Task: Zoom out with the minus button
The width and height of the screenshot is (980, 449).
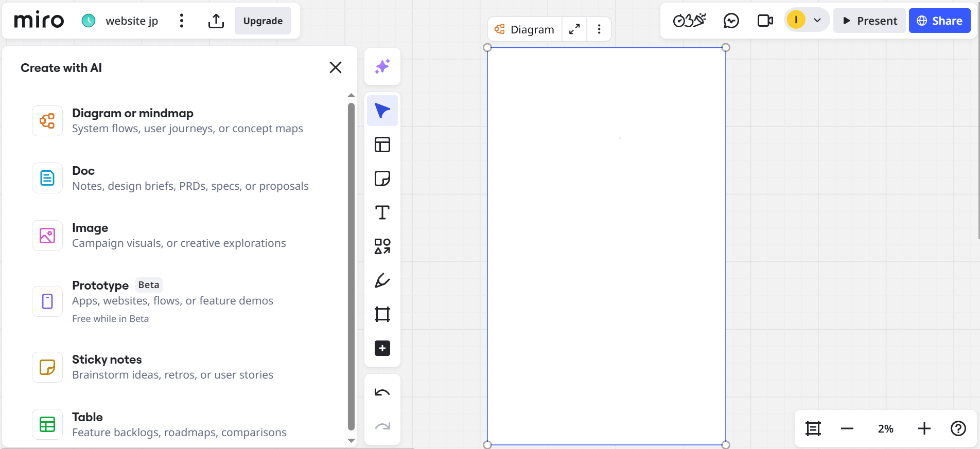Action: [847, 428]
